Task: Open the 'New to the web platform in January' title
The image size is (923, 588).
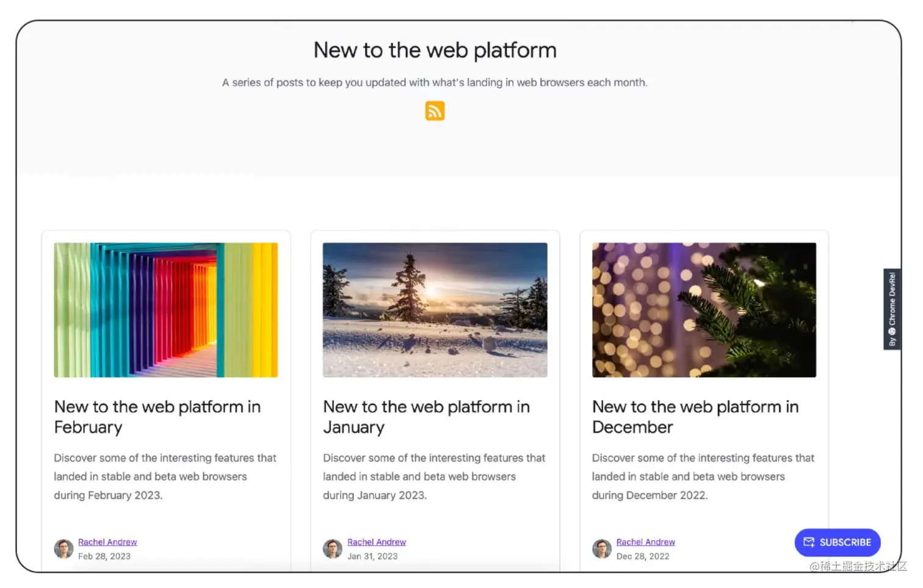Action: pos(426,417)
